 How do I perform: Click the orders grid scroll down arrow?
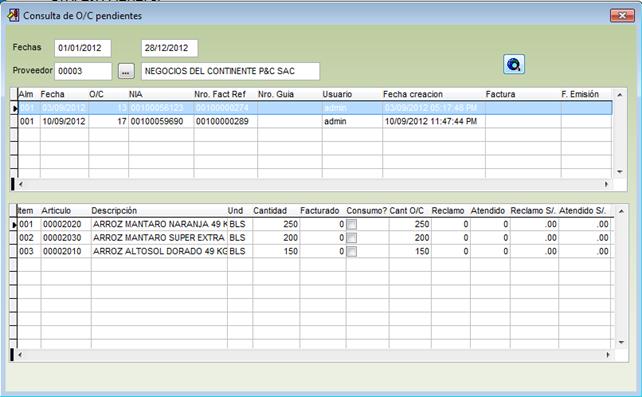pos(620,172)
